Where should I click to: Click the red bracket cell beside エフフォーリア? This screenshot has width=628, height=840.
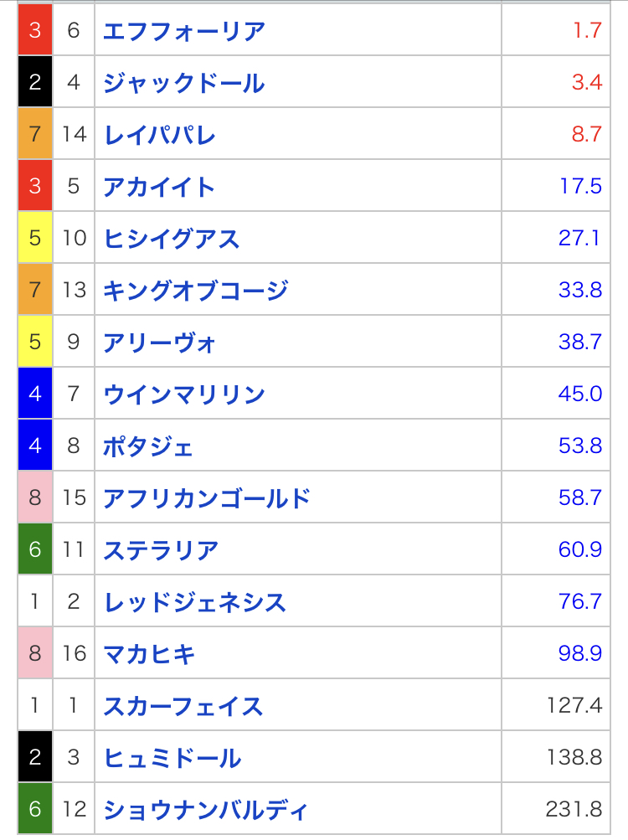click(35, 31)
